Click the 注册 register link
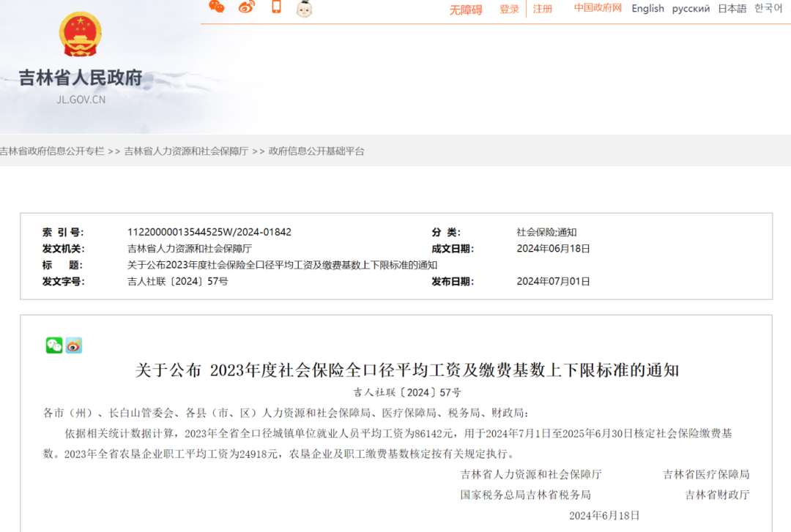The image size is (791, 532). [543, 9]
